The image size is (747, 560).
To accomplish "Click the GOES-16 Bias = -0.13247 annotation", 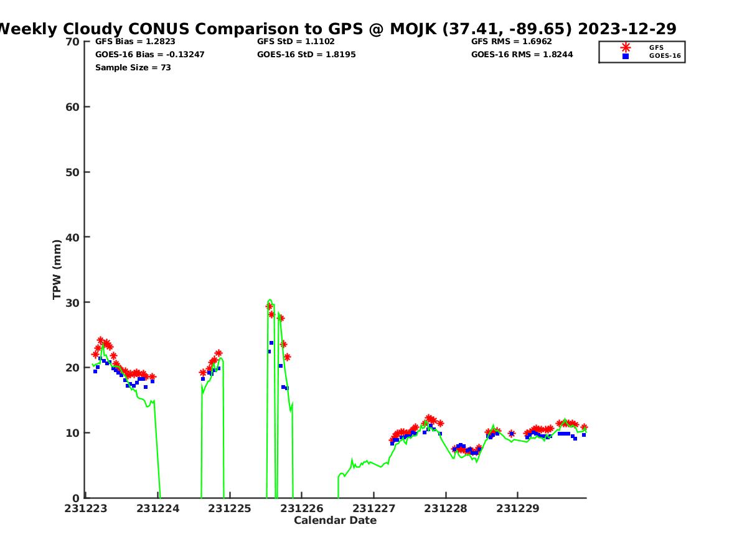I will click(x=149, y=55).
